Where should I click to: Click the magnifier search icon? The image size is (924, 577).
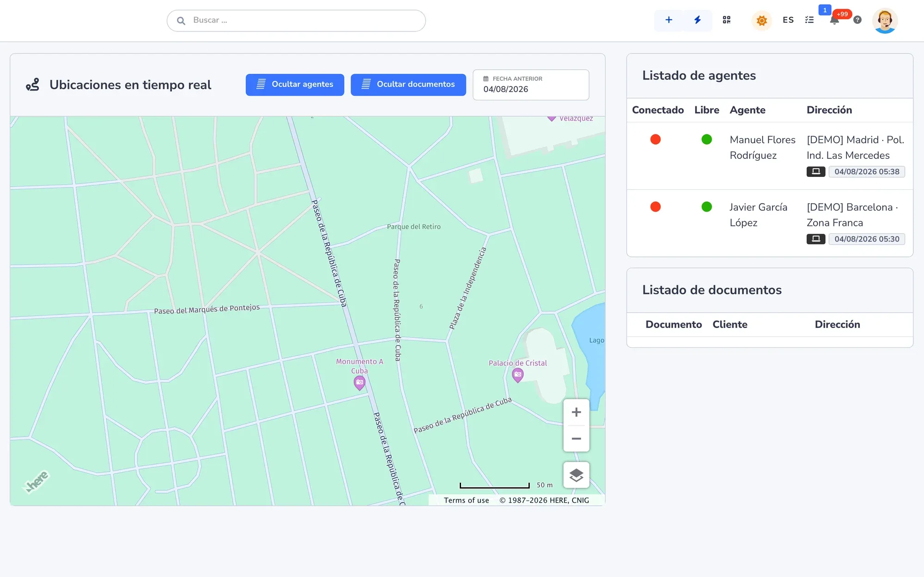(x=181, y=20)
